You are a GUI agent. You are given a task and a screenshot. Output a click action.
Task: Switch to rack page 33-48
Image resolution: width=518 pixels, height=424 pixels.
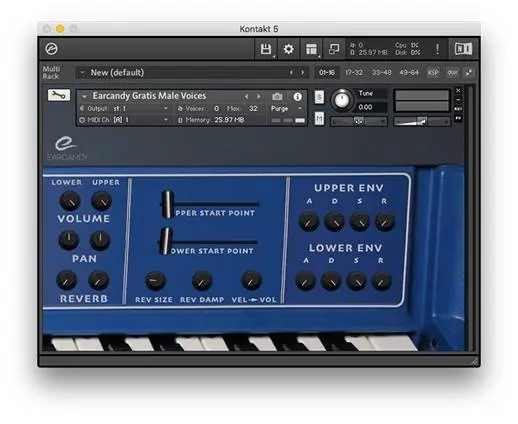pyautogui.click(x=381, y=72)
